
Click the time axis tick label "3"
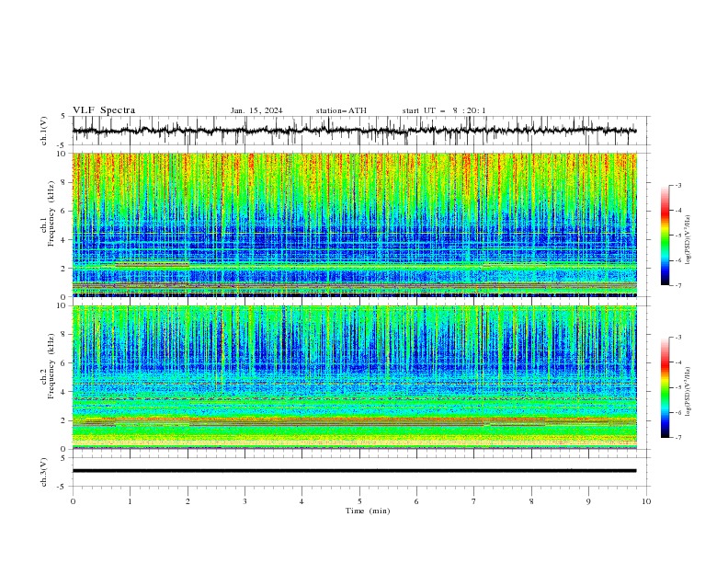pyautogui.click(x=245, y=501)
